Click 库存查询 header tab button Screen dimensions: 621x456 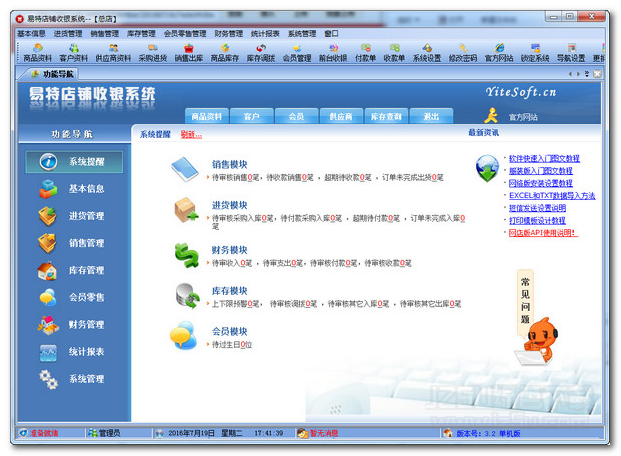click(386, 116)
